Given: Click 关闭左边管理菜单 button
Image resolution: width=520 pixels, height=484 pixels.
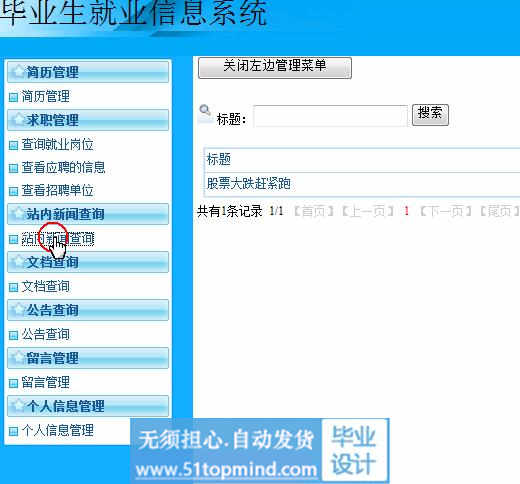Looking at the screenshot, I should (x=275, y=68).
